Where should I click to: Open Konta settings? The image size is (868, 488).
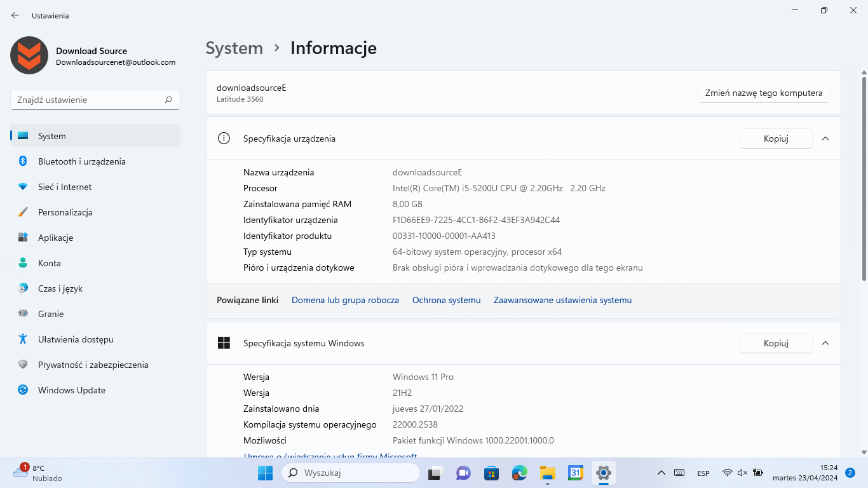point(95,263)
